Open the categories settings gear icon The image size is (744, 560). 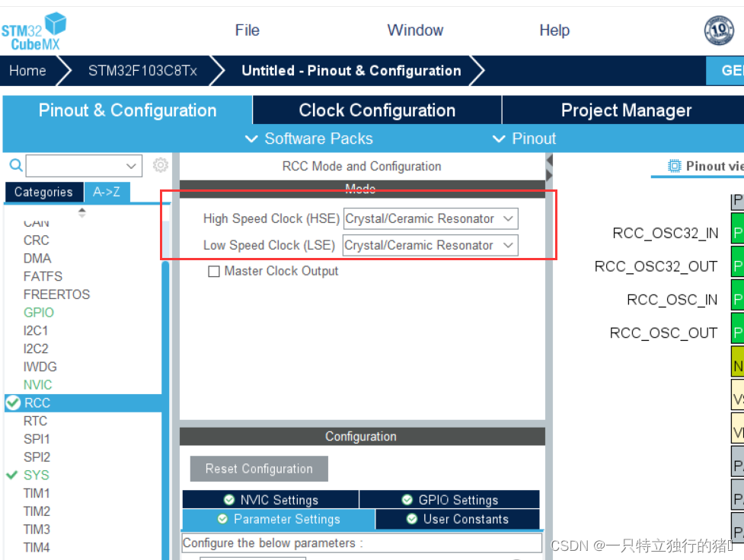[161, 165]
